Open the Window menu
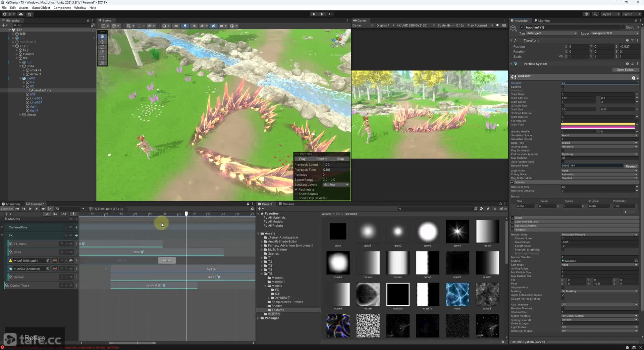 (80, 8)
